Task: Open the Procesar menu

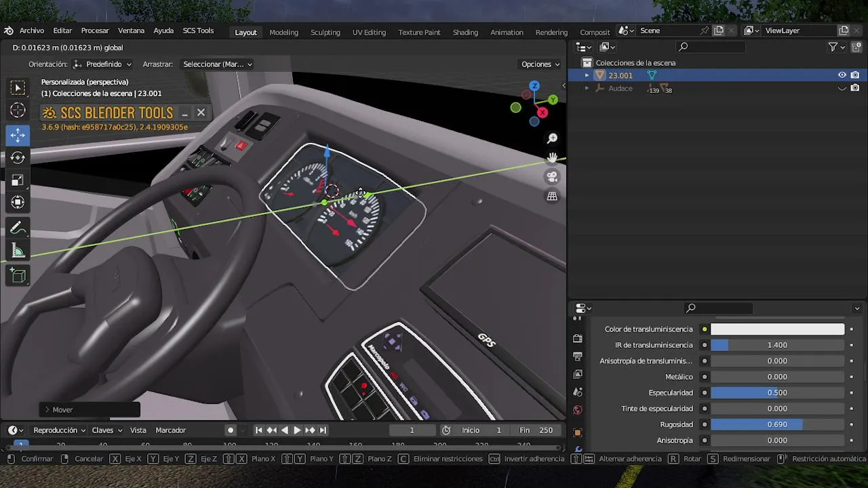Action: tap(95, 30)
